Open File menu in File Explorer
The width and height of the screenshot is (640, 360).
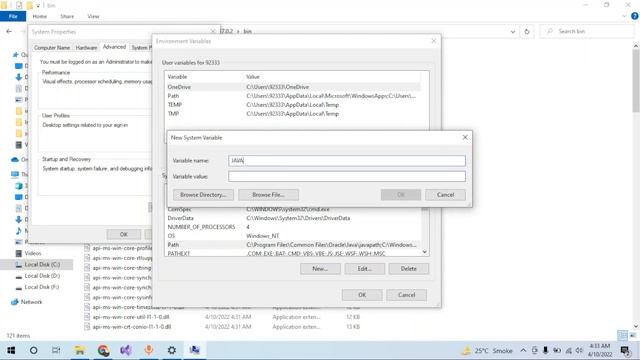pos(13,16)
